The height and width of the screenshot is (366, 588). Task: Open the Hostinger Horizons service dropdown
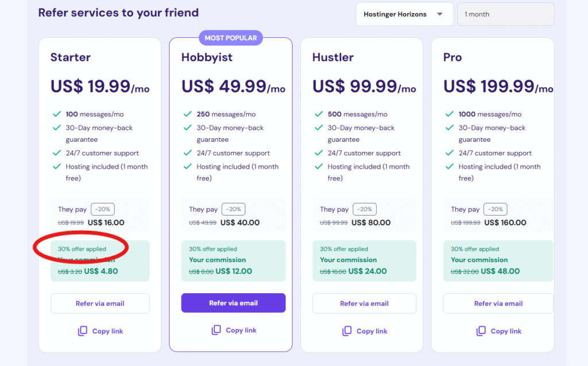[x=404, y=14]
